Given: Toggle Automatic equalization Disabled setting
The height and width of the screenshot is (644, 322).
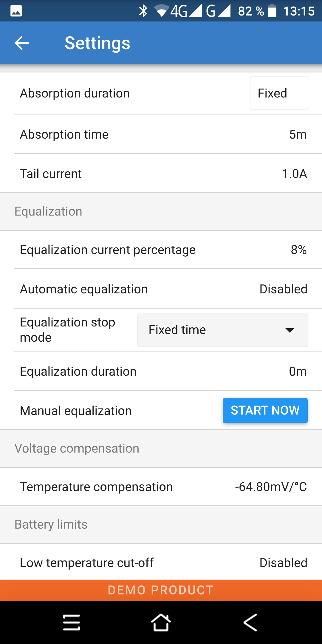Looking at the screenshot, I should click(283, 289).
